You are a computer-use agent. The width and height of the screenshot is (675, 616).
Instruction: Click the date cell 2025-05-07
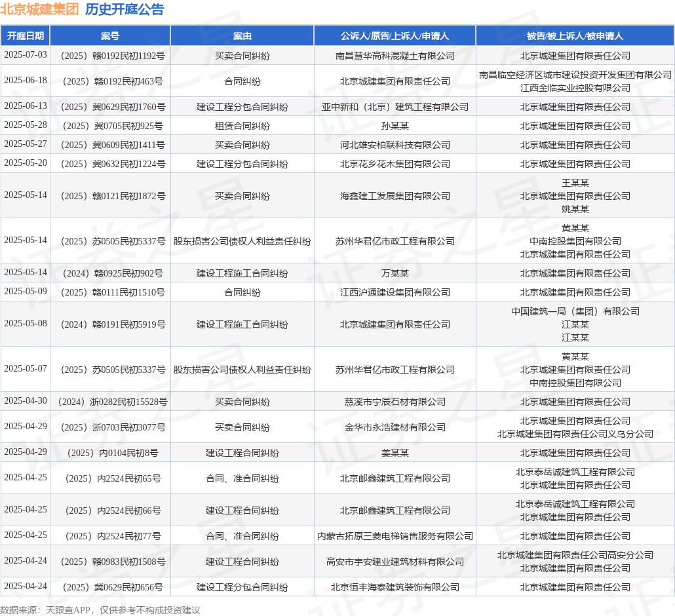(x=26, y=369)
